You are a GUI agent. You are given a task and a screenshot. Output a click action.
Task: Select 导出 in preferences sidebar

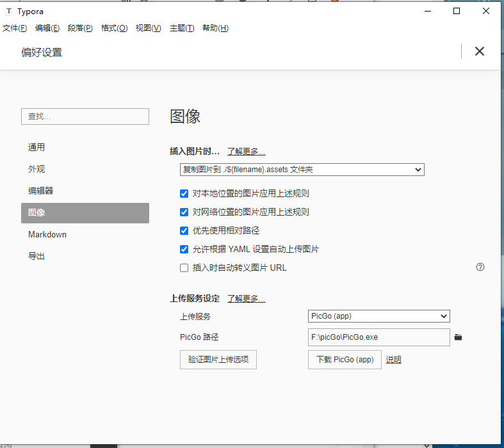(85, 256)
